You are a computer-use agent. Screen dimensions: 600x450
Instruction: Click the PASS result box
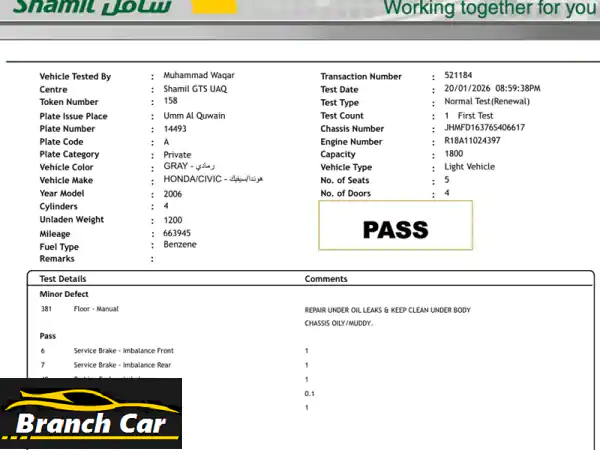pos(395,226)
